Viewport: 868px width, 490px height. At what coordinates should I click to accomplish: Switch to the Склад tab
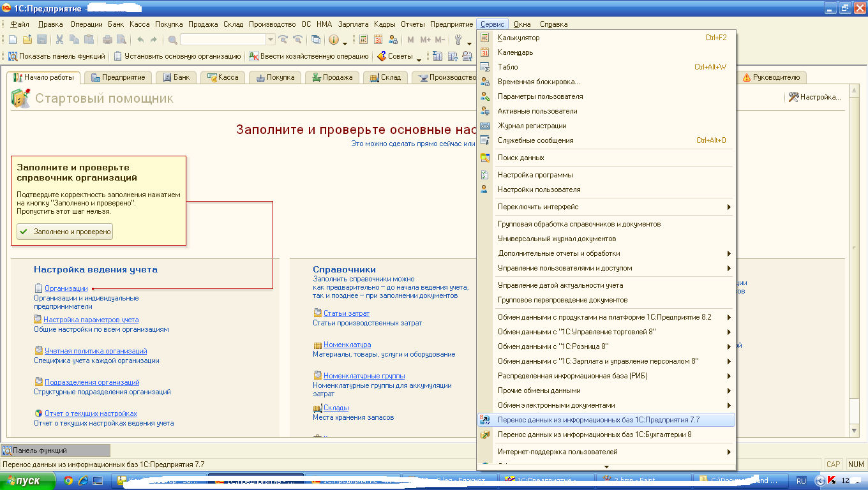[x=385, y=77]
